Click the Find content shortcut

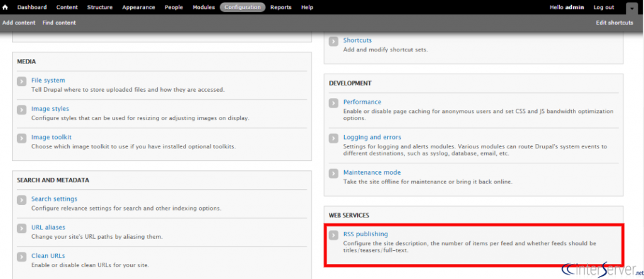click(x=59, y=23)
